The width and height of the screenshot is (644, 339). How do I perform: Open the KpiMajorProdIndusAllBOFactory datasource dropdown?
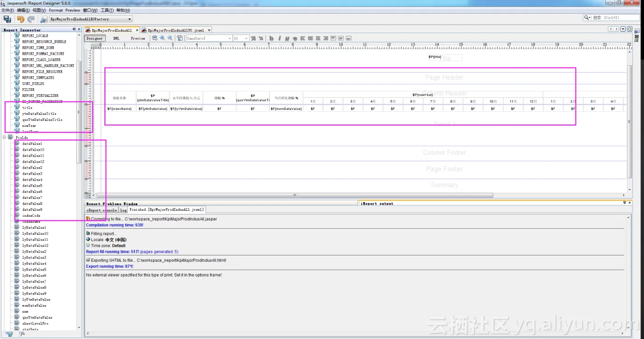click(130, 19)
